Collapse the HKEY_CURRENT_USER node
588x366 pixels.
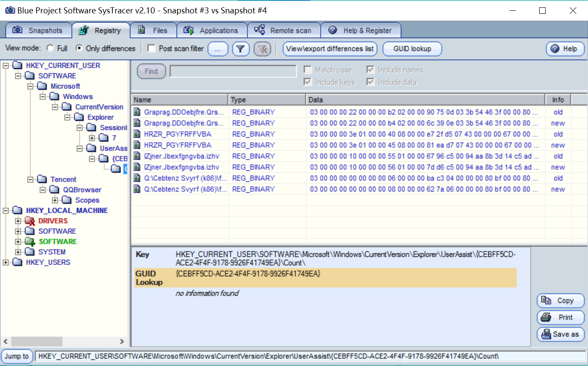pyautogui.click(x=6, y=66)
